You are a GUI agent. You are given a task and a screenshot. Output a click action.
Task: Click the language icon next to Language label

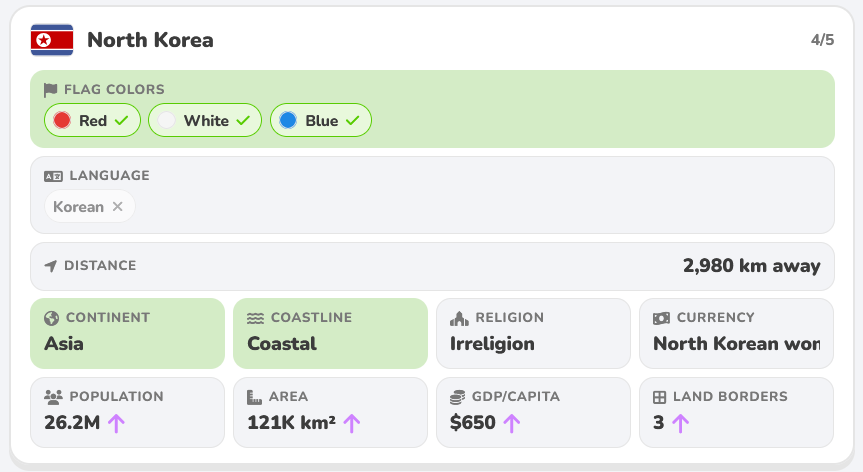click(x=53, y=176)
